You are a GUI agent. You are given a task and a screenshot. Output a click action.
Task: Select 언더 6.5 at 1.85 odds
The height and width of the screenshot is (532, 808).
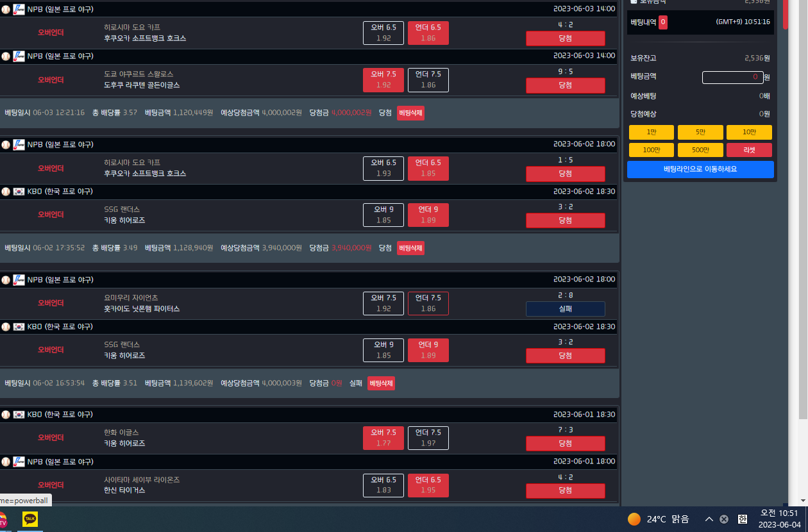(428, 168)
